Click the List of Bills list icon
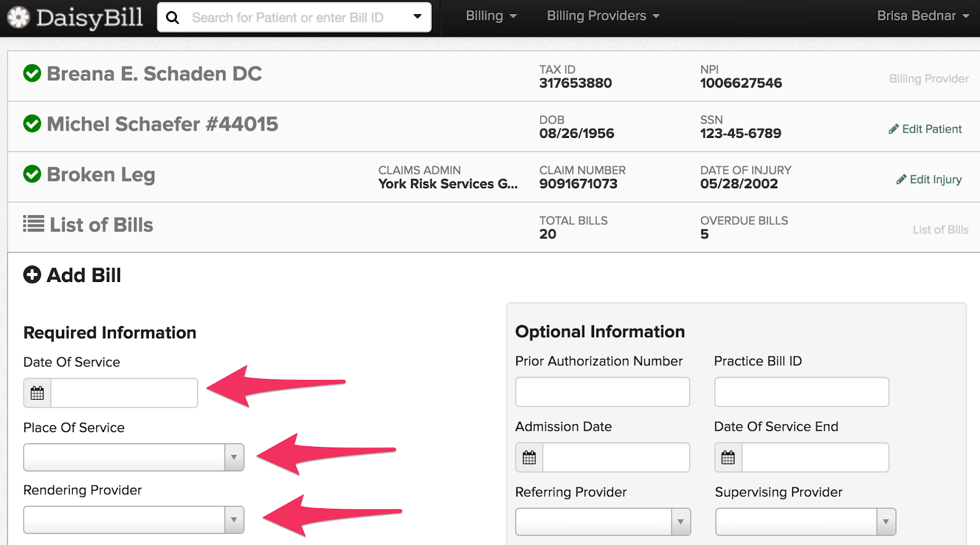980x545 pixels. [34, 224]
